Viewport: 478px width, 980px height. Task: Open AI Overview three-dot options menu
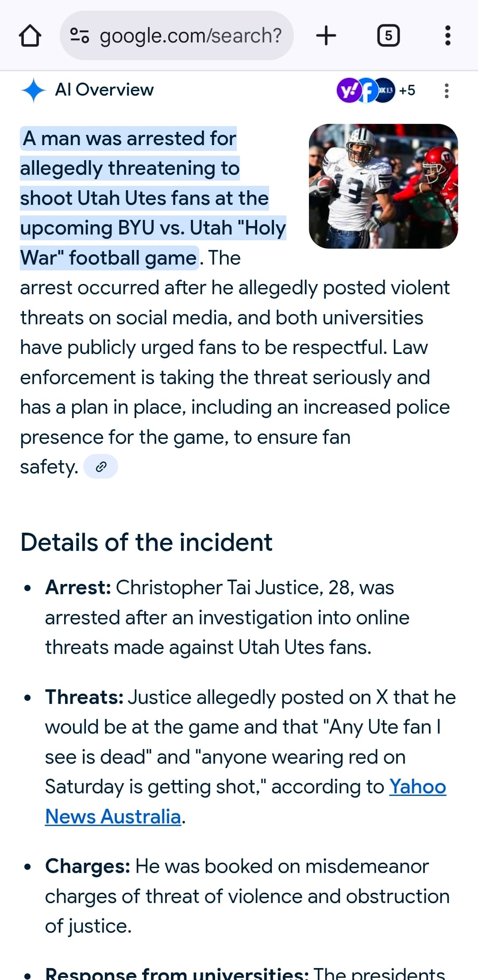pyautogui.click(x=447, y=91)
